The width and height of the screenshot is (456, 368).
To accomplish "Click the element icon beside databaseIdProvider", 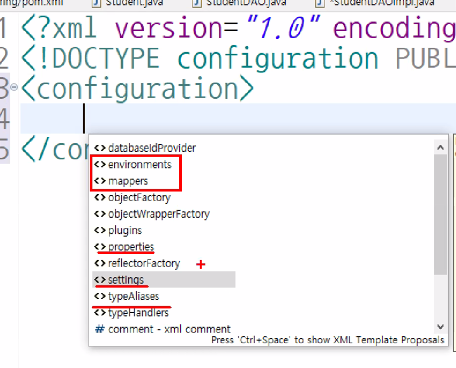I will click(100, 148).
